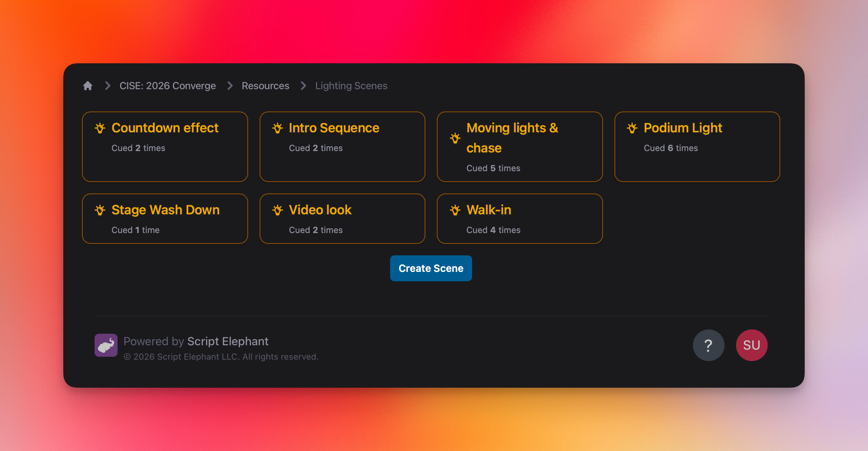
Task: Click 'Cued 2 times' under Intro Sequence
Action: pyautogui.click(x=316, y=148)
